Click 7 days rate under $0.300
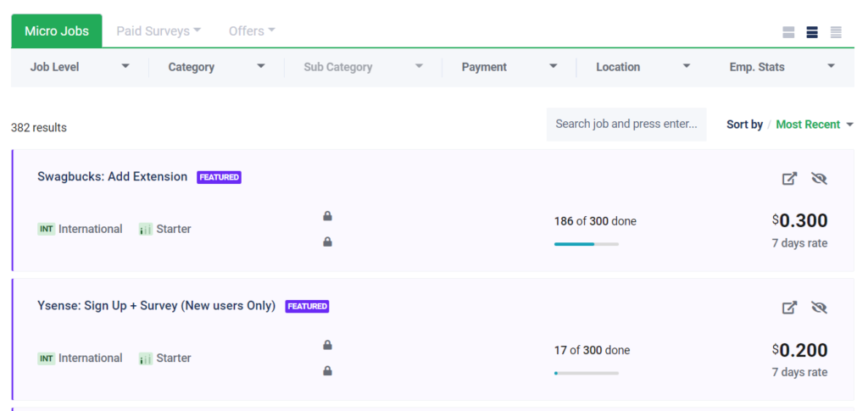Screen dimensions: 868x411 [800, 243]
